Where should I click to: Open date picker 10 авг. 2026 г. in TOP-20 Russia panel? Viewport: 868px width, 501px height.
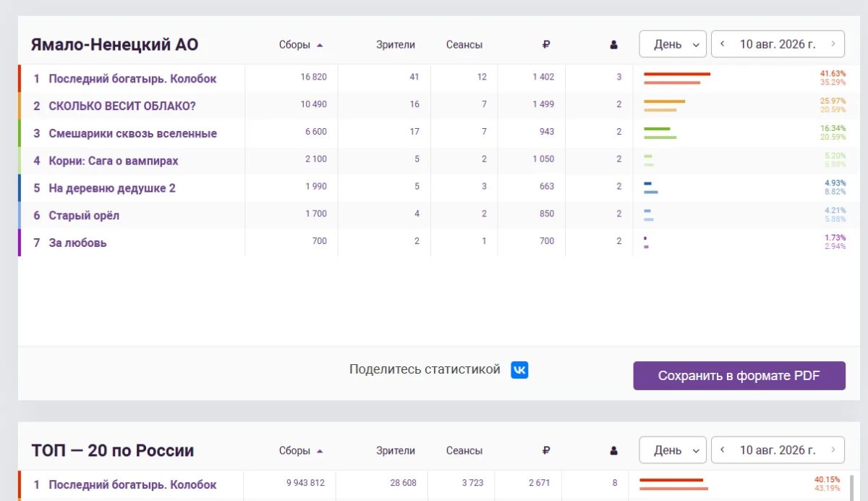[x=778, y=450]
